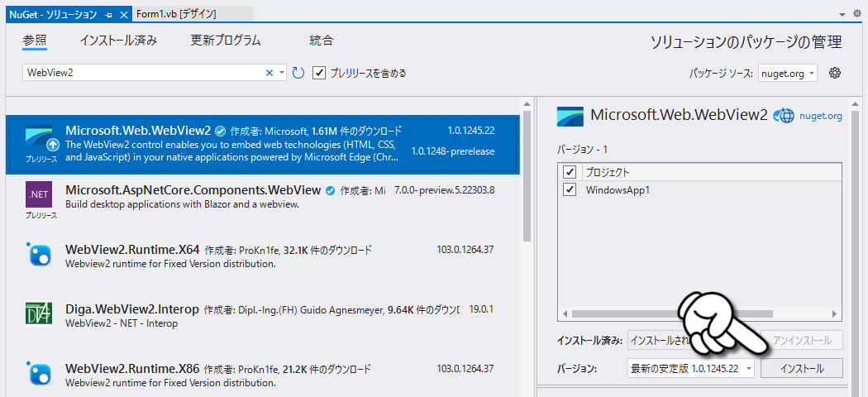Open the インストール済み tab
Screen dimensions: 868x397
(x=118, y=41)
